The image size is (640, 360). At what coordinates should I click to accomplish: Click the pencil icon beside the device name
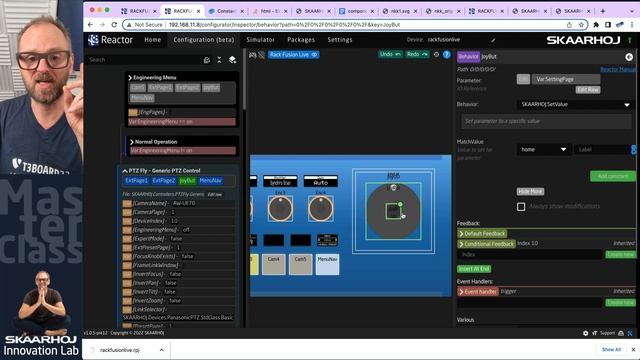point(493,40)
